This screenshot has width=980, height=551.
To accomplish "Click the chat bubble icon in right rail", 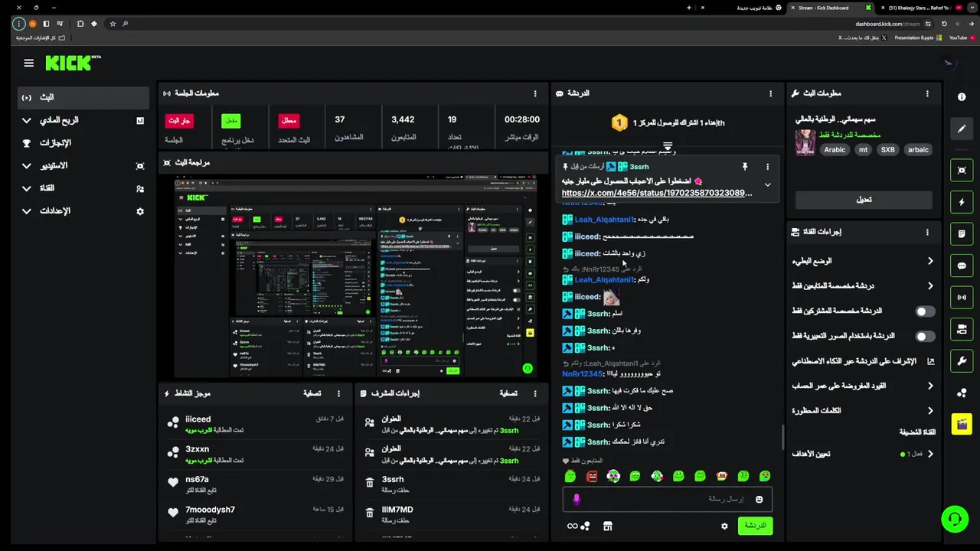I will click(962, 266).
